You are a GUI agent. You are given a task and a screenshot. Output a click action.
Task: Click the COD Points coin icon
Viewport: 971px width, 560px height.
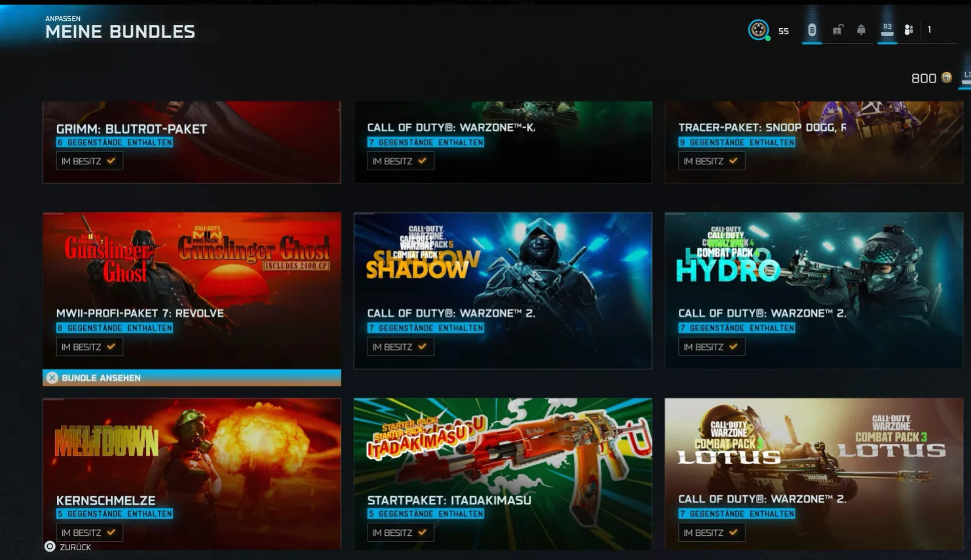pyautogui.click(x=946, y=78)
